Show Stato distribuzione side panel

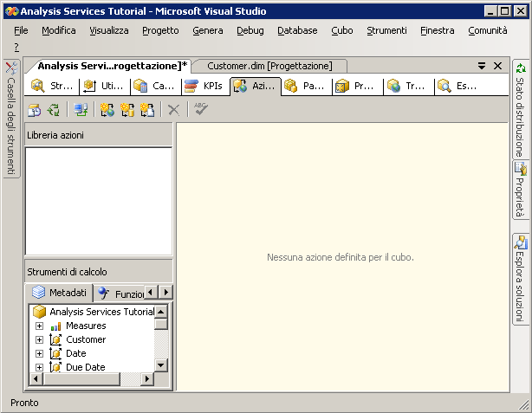point(520,109)
